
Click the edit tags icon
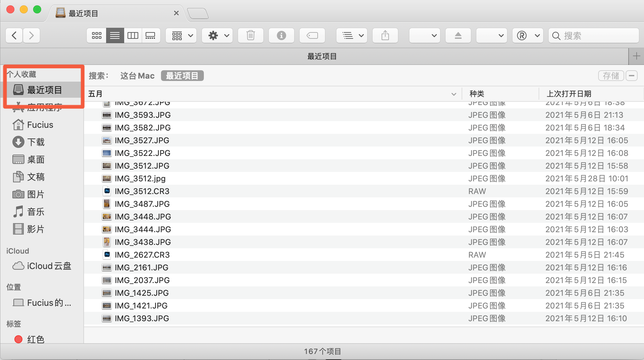pyautogui.click(x=312, y=35)
